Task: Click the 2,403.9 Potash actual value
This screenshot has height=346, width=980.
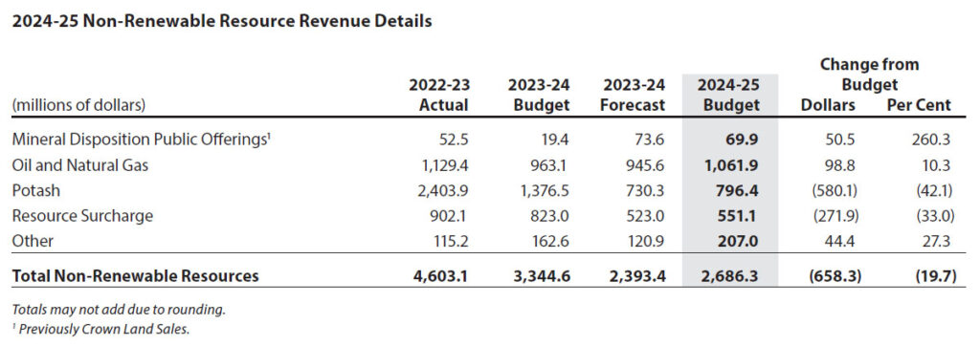Action: (442, 190)
